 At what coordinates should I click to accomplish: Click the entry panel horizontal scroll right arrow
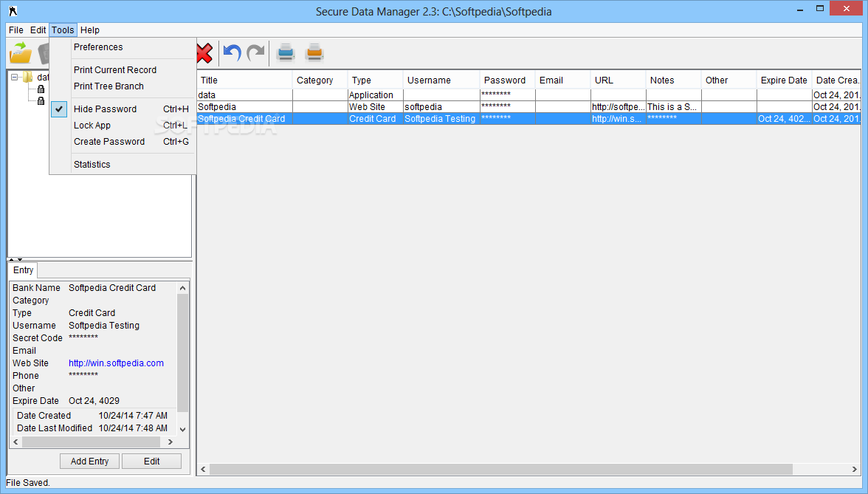point(170,442)
